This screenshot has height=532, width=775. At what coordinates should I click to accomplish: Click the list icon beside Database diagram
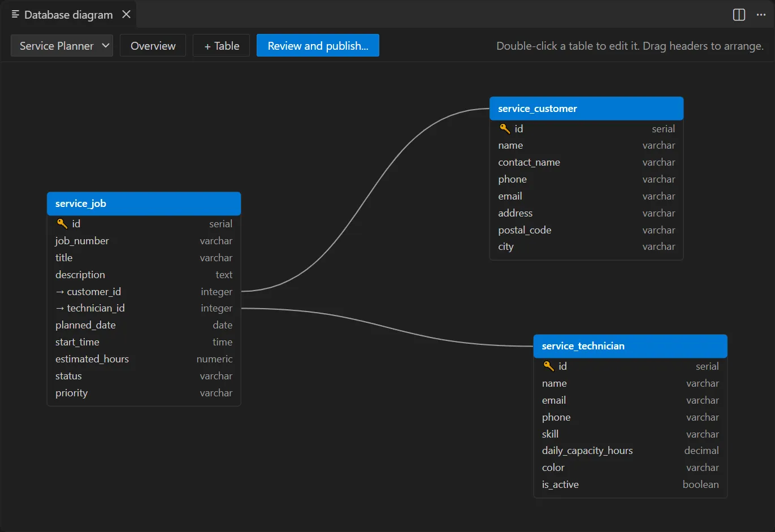pos(15,14)
